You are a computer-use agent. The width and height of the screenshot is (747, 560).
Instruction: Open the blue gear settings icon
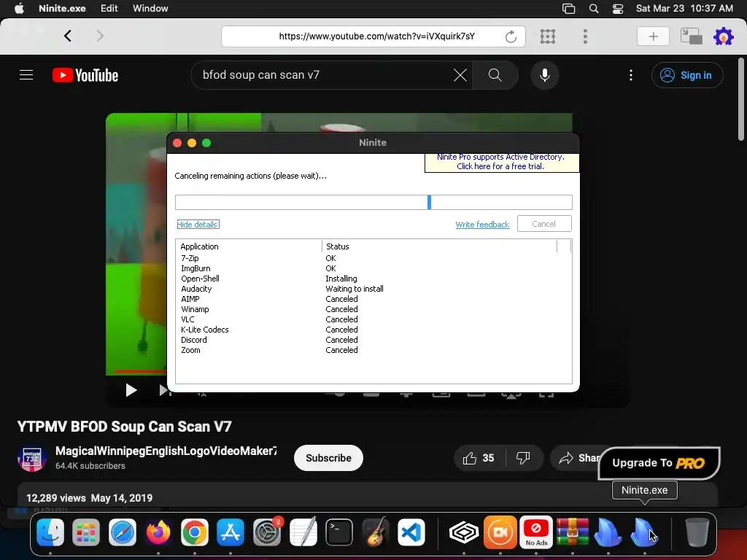pyautogui.click(x=723, y=36)
